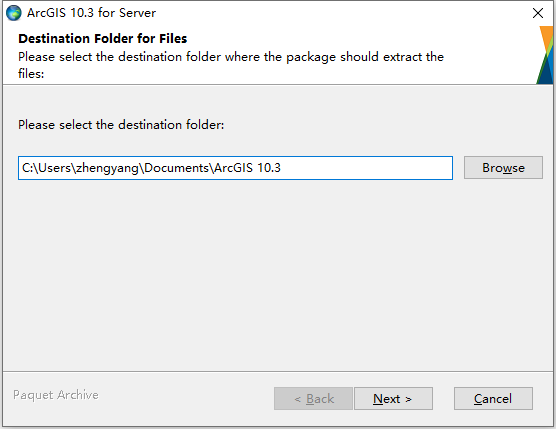This screenshot has height=429, width=556.
Task: Click the Esri colored banner graphic
Action: click(545, 55)
